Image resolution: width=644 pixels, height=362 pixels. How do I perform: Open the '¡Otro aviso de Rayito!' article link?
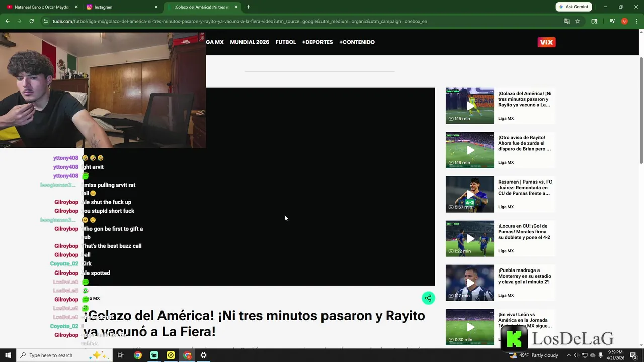tap(524, 143)
